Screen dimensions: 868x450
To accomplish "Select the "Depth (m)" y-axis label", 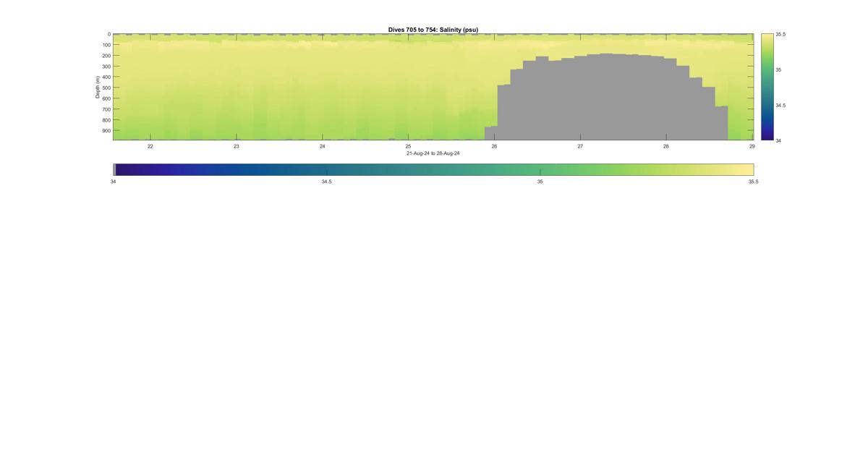I will 97,87.
